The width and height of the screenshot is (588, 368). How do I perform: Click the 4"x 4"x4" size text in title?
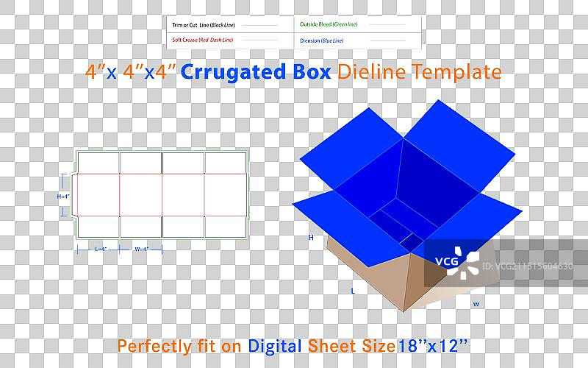tap(130, 72)
